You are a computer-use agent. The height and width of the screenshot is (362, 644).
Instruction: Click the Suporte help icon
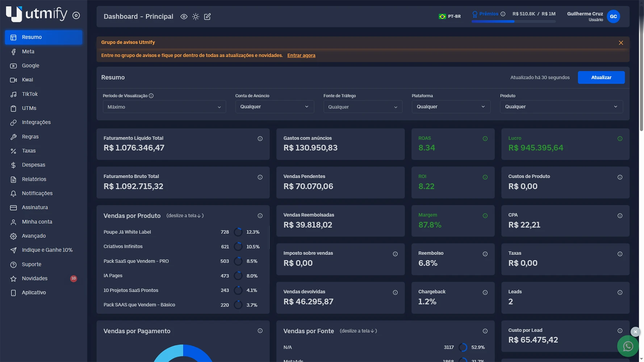pos(13,265)
